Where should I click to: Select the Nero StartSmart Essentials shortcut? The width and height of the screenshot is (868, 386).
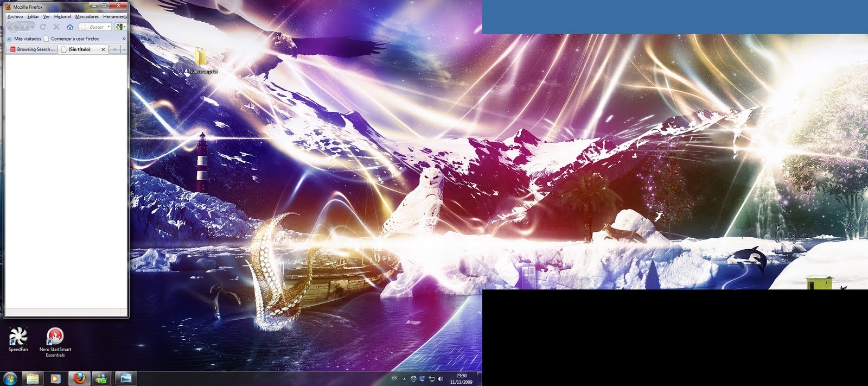[x=55, y=343]
